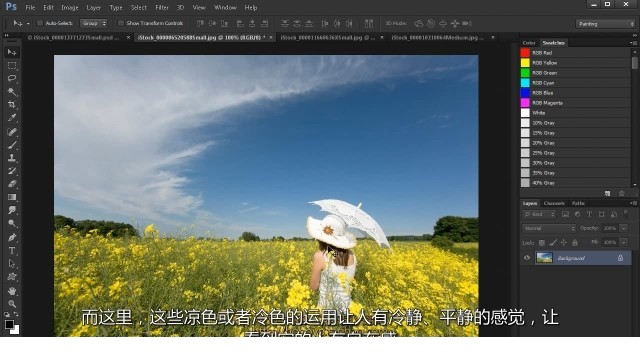Select the Lasso tool
The height and width of the screenshot is (360, 640).
tap(12, 78)
